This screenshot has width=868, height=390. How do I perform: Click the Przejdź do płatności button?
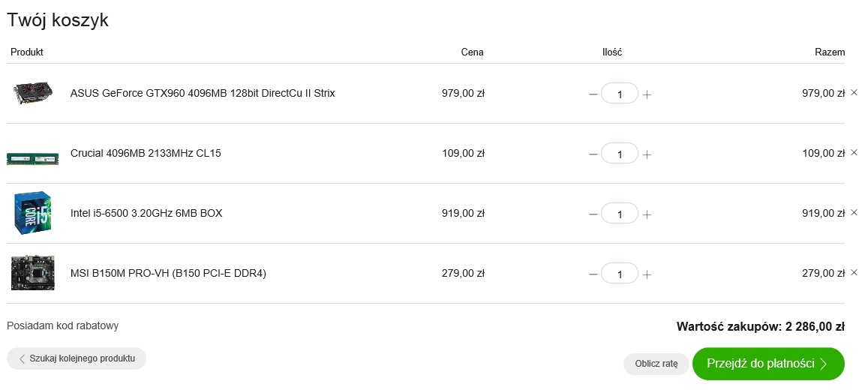(x=767, y=364)
